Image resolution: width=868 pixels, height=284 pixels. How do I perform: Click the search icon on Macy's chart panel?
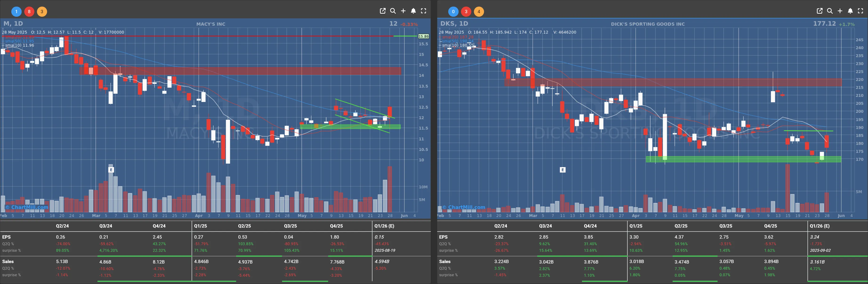(x=393, y=11)
